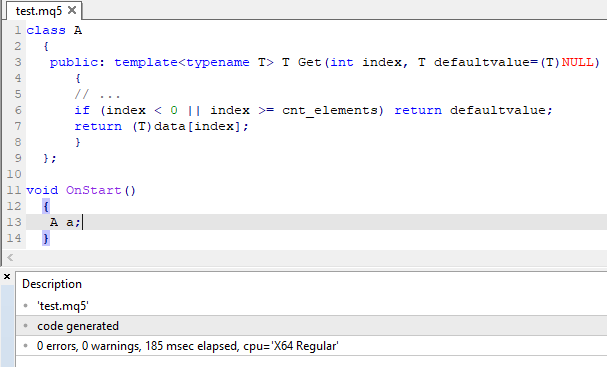Click 'cnt_elements' in the if statement
The image size is (607, 367).
click(330, 110)
